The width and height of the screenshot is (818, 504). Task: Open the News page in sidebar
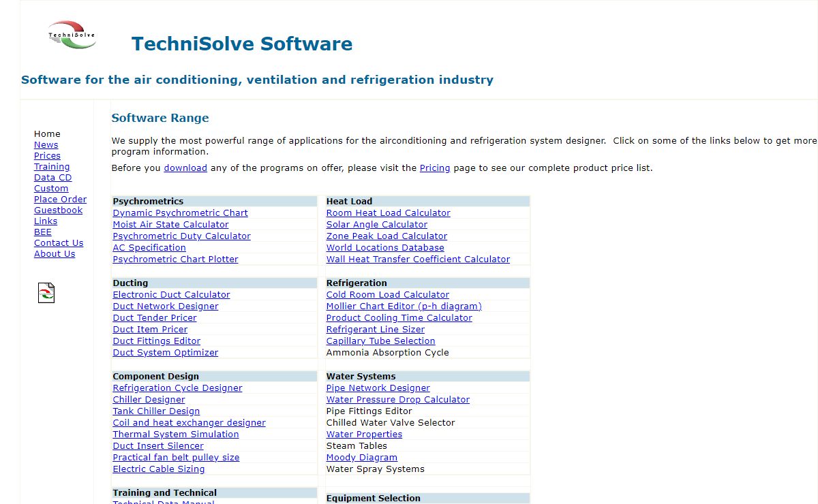click(46, 145)
